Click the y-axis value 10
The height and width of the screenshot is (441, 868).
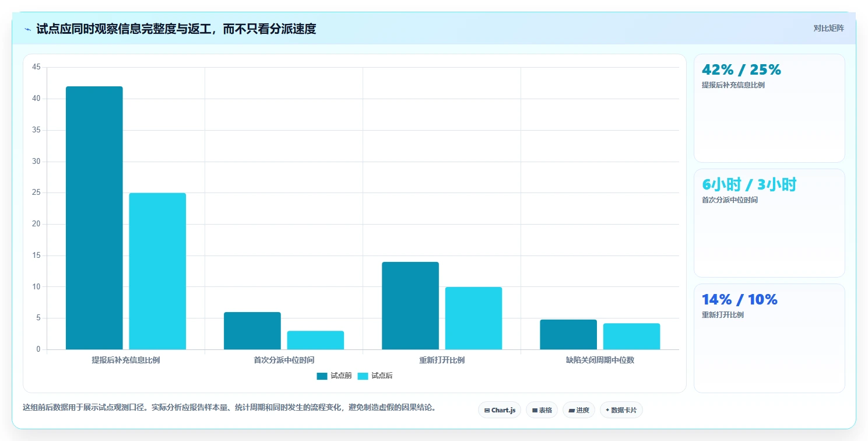click(x=36, y=287)
